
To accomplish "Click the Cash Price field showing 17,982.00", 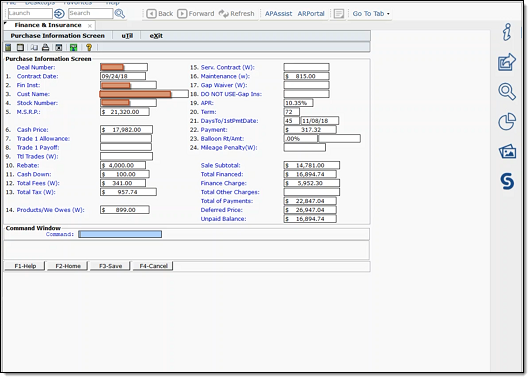I will 126,130.
